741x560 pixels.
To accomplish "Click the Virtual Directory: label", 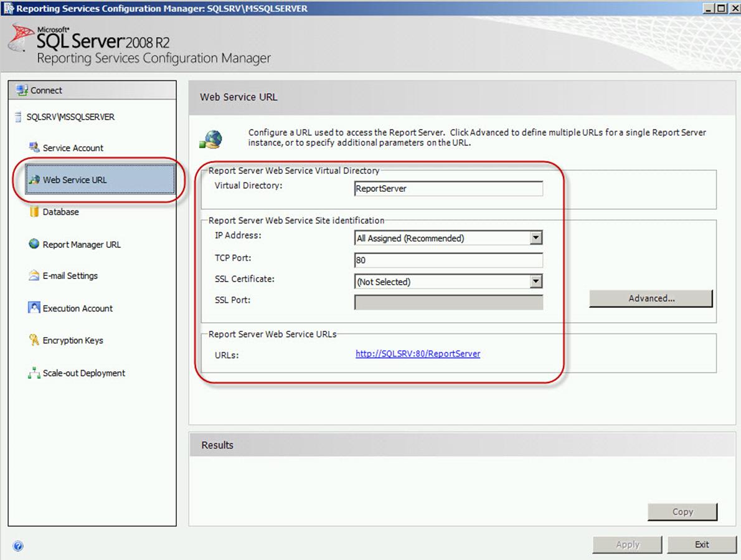I will click(248, 185).
